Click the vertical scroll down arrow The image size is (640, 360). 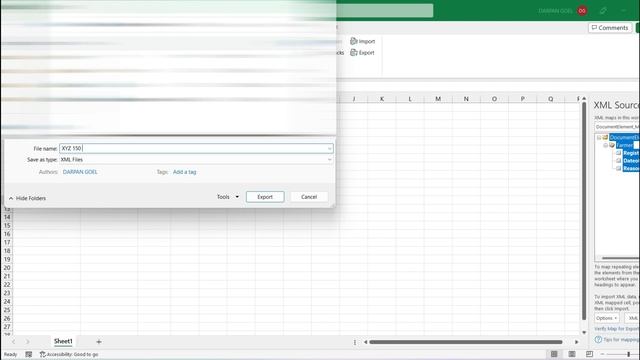(584, 332)
